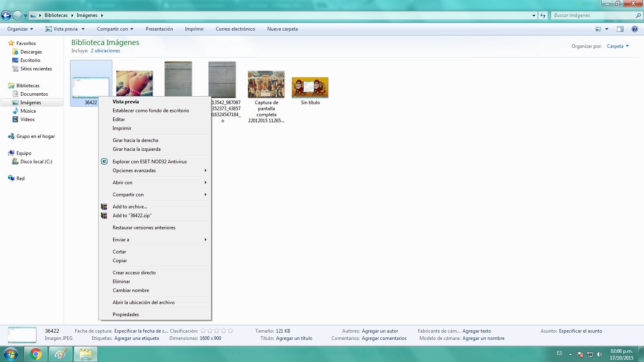Click the 2 ubicaciones link
The image size is (644, 362).
(105, 51)
